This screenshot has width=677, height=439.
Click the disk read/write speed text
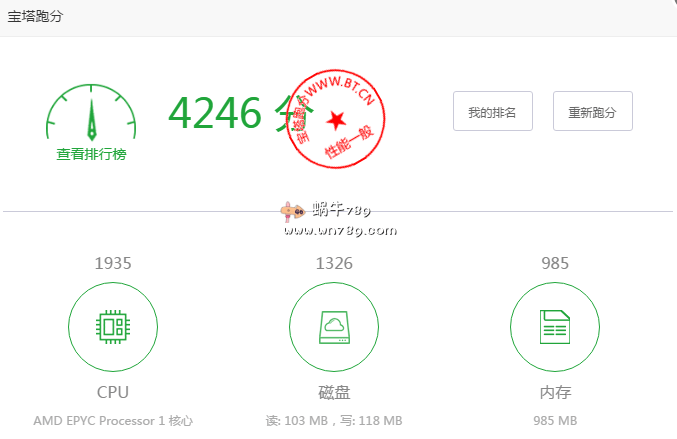(334, 421)
